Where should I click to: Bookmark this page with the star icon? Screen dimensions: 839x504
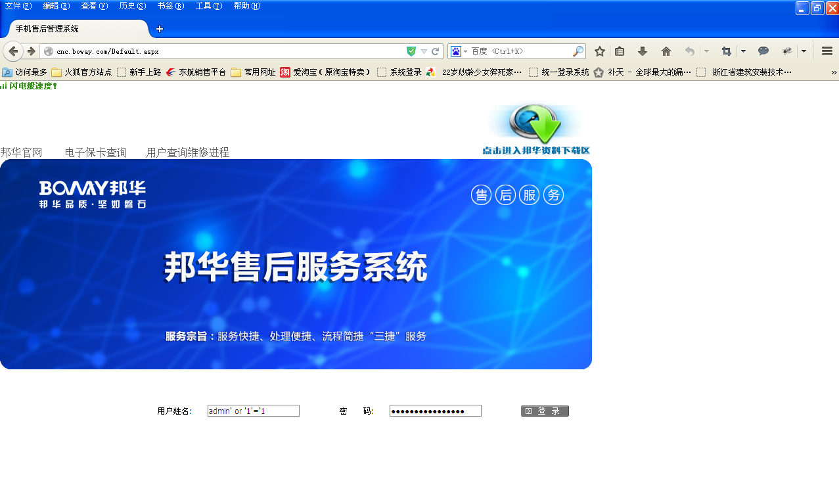pyautogui.click(x=599, y=51)
